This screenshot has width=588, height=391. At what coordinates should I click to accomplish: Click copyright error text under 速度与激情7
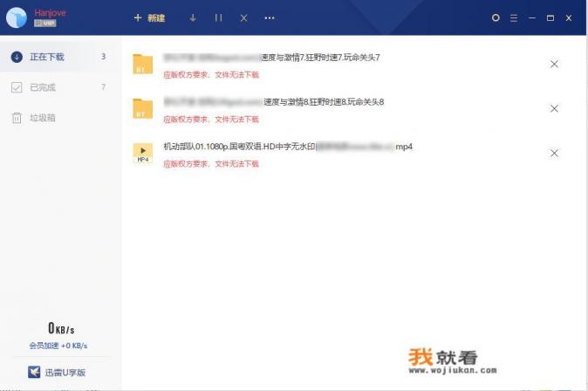(x=211, y=75)
